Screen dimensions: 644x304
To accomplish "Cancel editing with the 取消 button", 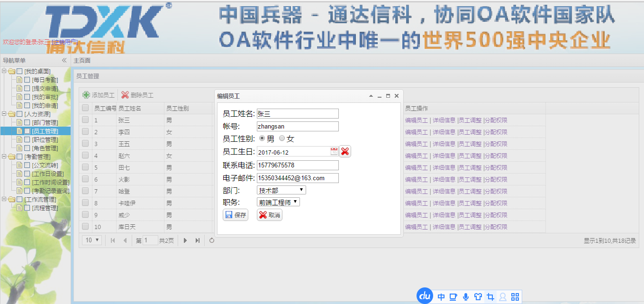I will point(270,215).
